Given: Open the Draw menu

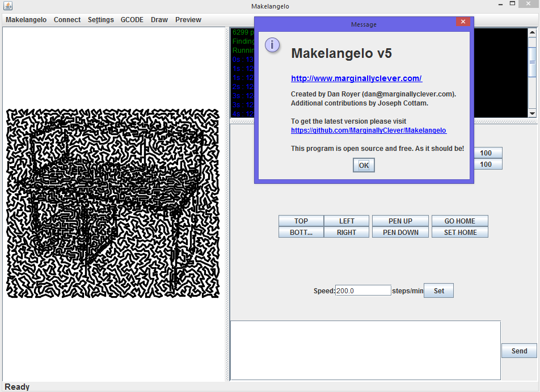Looking at the screenshot, I should click(159, 20).
